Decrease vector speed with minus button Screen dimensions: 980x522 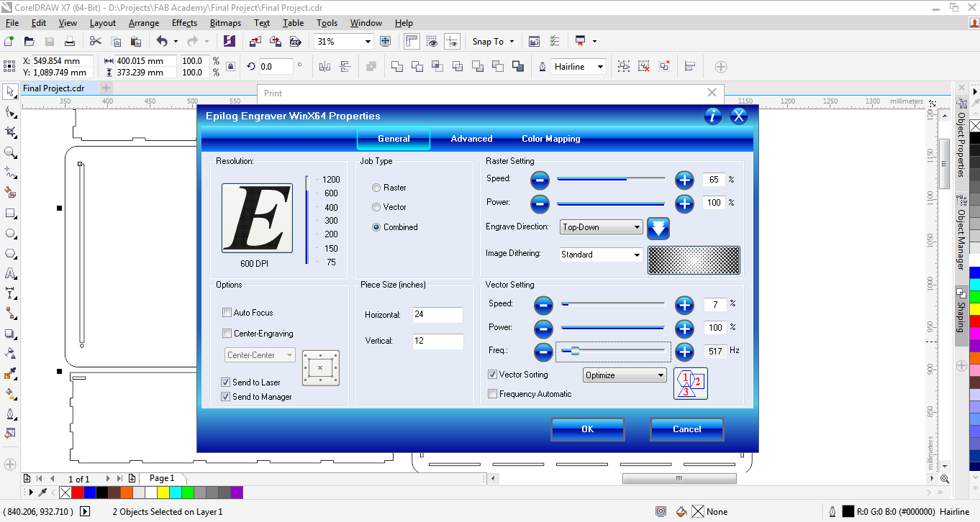point(543,305)
